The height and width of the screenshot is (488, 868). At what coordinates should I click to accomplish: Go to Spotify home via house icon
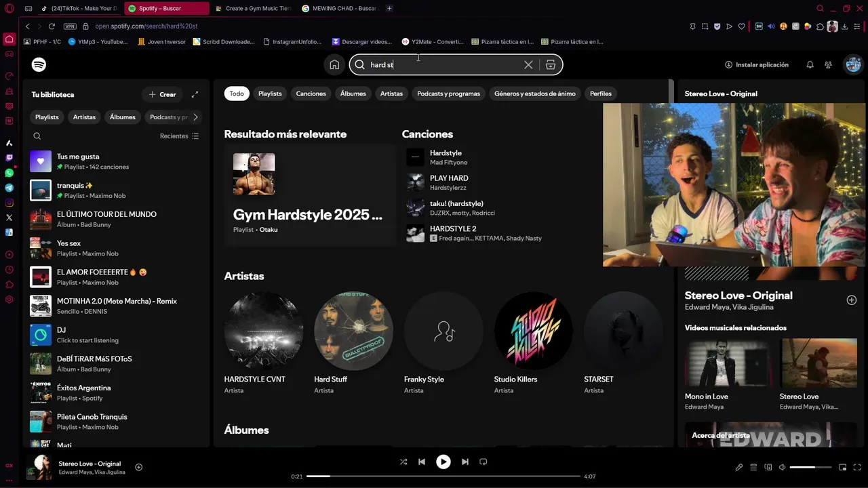click(x=334, y=65)
